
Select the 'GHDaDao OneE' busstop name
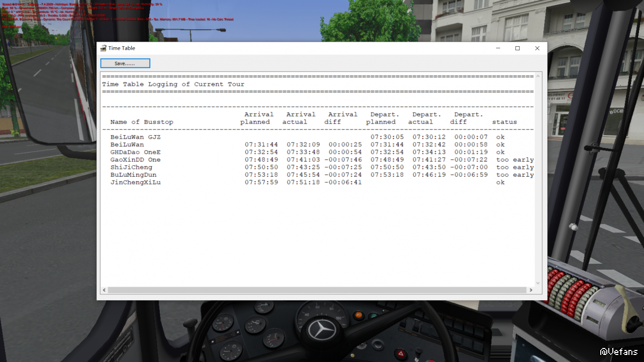[136, 152]
